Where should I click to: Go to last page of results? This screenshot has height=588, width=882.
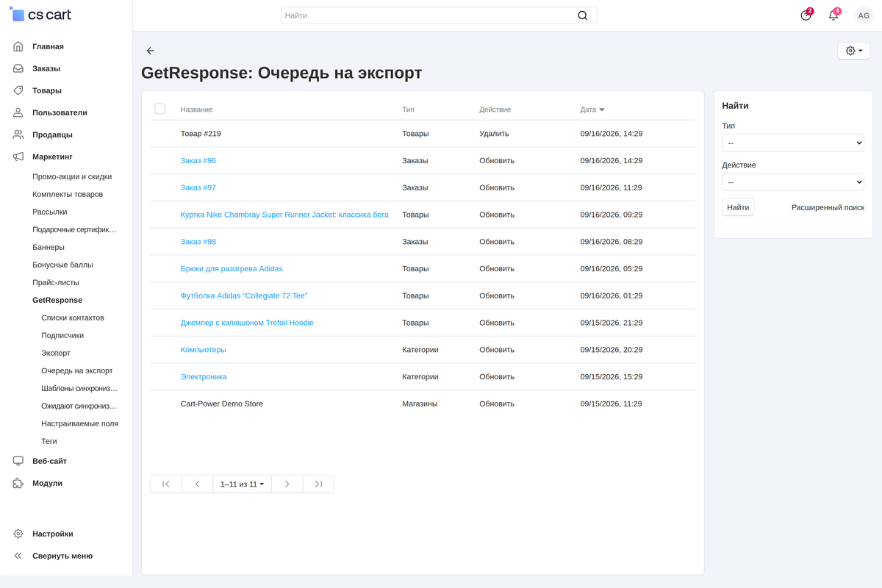318,484
